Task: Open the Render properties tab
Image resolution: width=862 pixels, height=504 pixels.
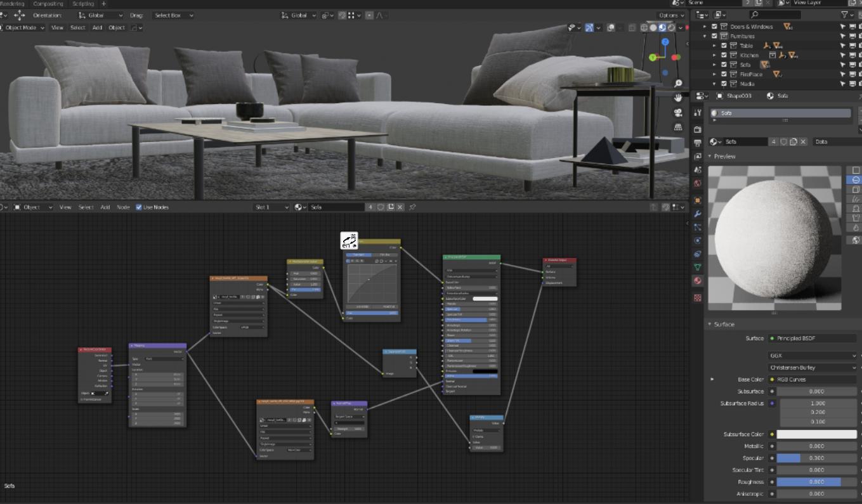Action: coord(698,129)
